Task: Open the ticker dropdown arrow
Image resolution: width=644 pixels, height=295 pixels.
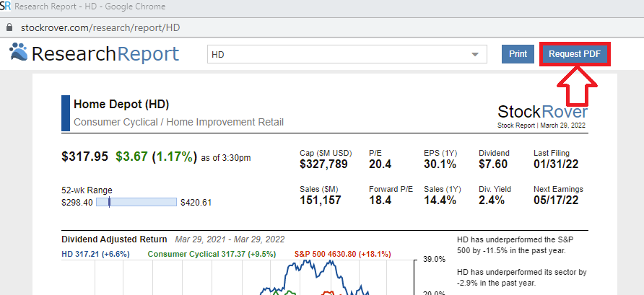Action: [475, 55]
